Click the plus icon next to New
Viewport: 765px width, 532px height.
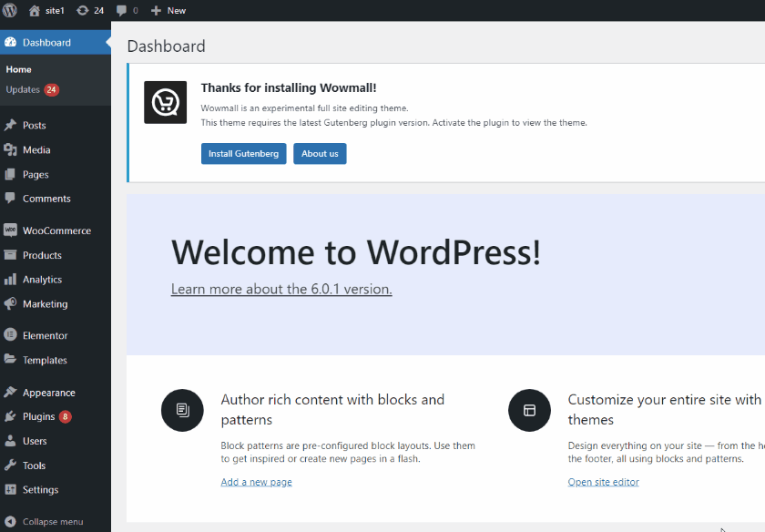[x=156, y=10]
